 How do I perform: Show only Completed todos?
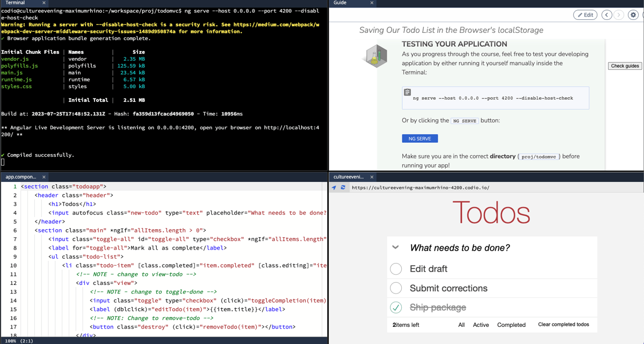click(x=511, y=325)
